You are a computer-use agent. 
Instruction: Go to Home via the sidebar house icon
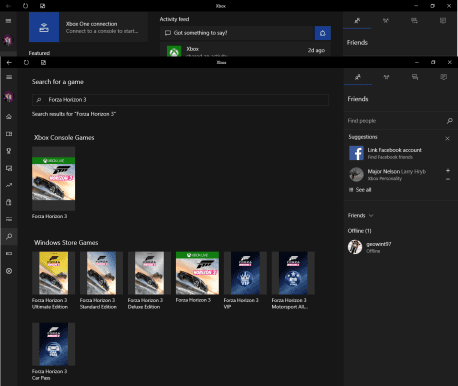(9, 116)
